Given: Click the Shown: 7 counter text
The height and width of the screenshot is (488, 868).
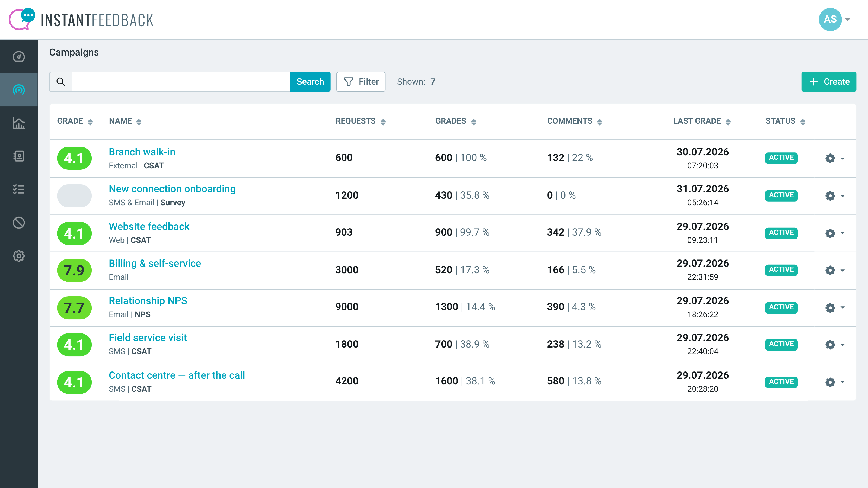Looking at the screenshot, I should (x=416, y=82).
